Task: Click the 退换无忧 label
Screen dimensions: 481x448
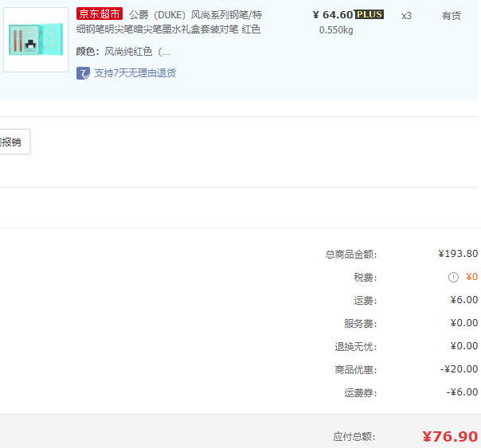Action: point(356,347)
